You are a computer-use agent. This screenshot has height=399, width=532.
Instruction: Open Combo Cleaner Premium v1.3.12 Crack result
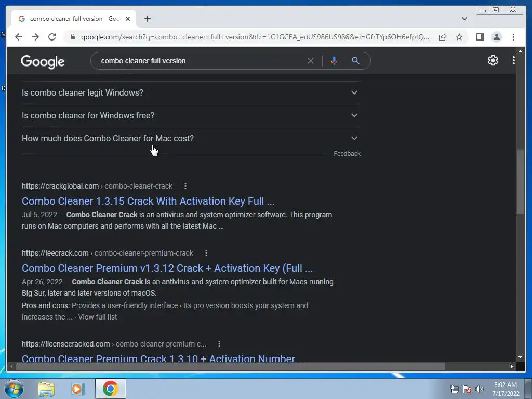167,269
